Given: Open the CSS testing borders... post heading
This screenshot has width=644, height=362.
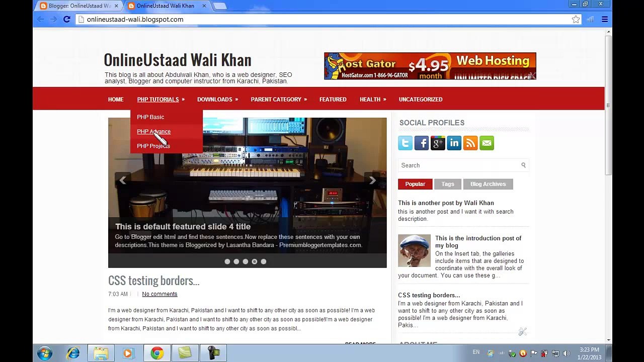Looking at the screenshot, I should click(x=154, y=281).
